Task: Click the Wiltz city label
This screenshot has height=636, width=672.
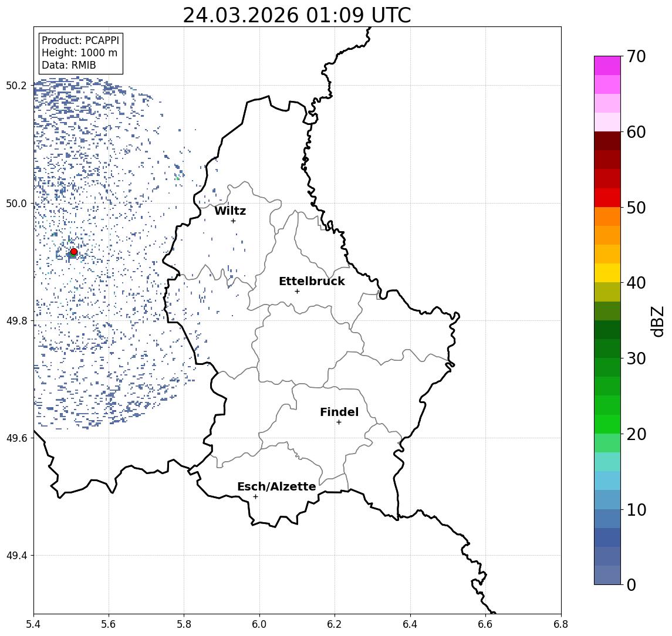Action: (230, 211)
